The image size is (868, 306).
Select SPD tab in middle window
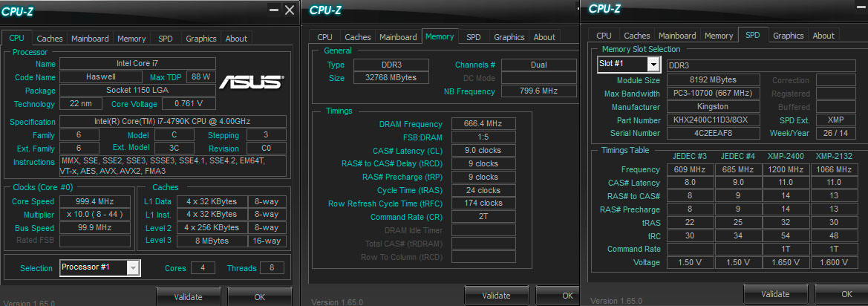pyautogui.click(x=473, y=37)
